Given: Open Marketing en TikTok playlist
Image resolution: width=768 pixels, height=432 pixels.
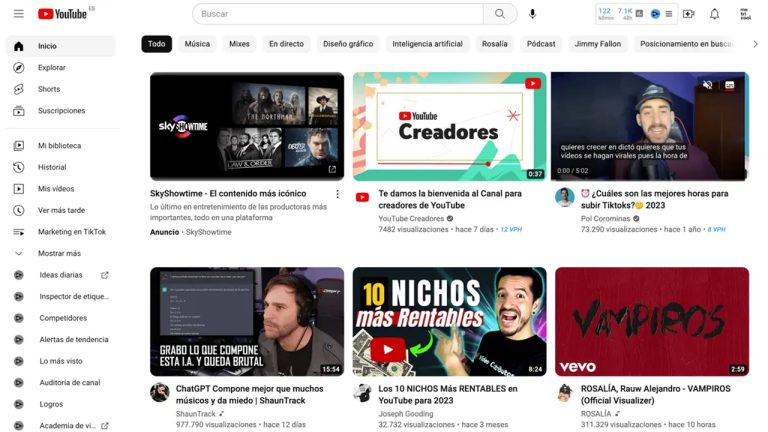Looking at the screenshot, I should (61, 232).
